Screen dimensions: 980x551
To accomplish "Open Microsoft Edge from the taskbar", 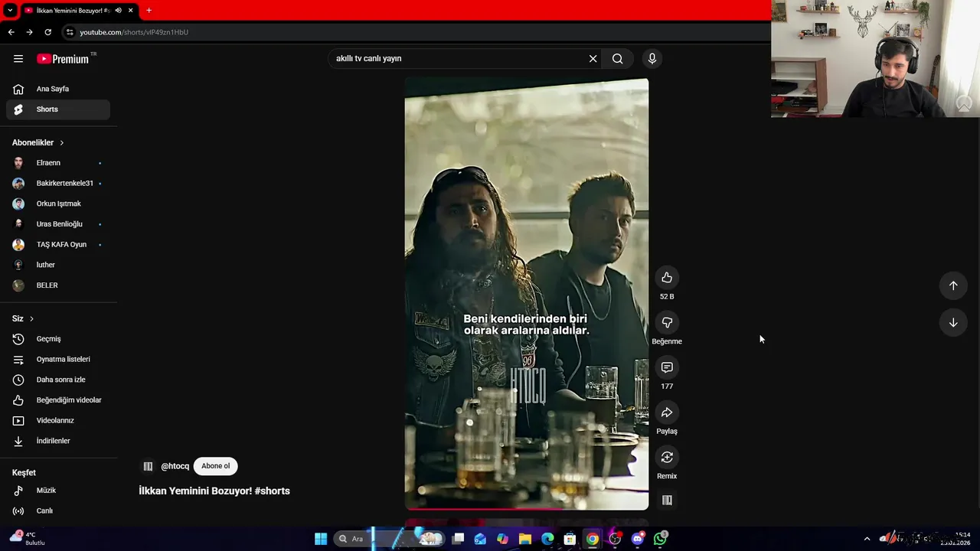I will (x=547, y=539).
